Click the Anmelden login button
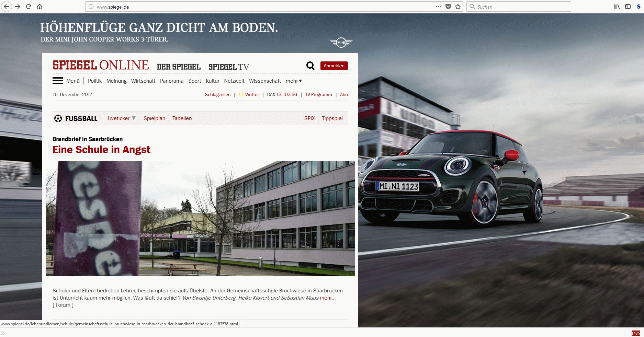 point(334,66)
